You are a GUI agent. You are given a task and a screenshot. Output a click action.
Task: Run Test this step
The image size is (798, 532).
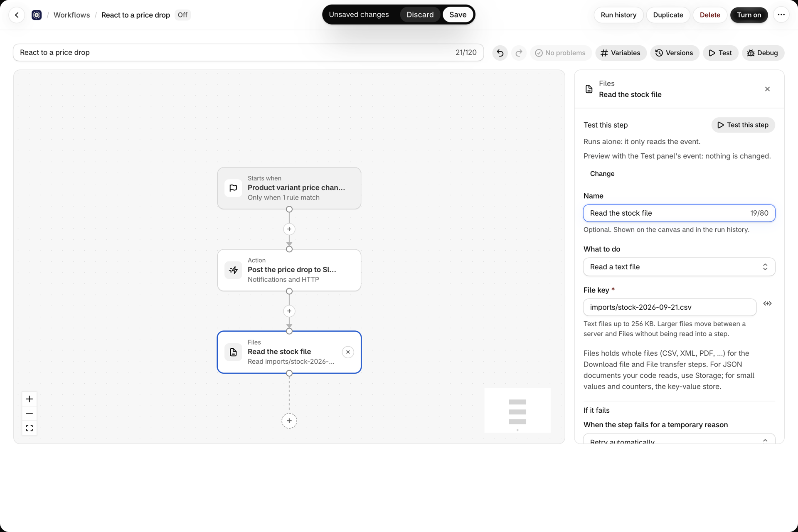[x=743, y=125]
